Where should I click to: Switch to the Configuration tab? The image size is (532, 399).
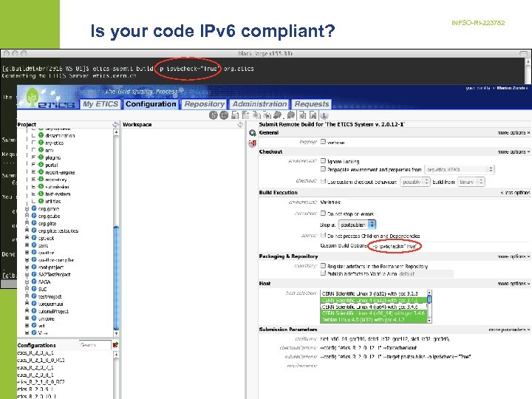[151, 104]
